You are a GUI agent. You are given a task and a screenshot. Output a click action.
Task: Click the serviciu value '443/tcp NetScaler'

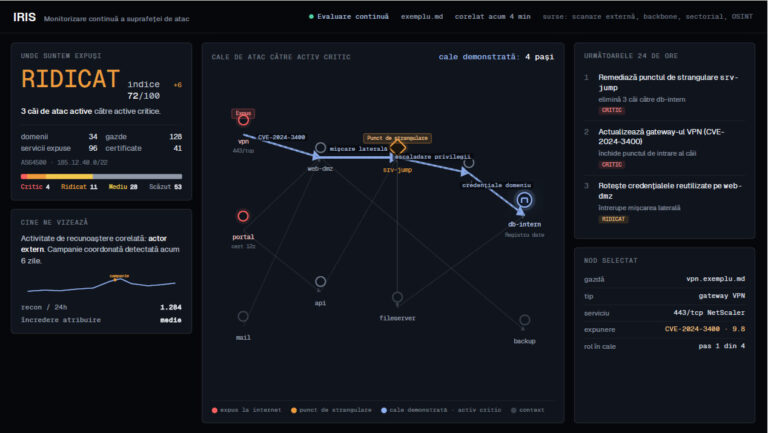coord(709,313)
